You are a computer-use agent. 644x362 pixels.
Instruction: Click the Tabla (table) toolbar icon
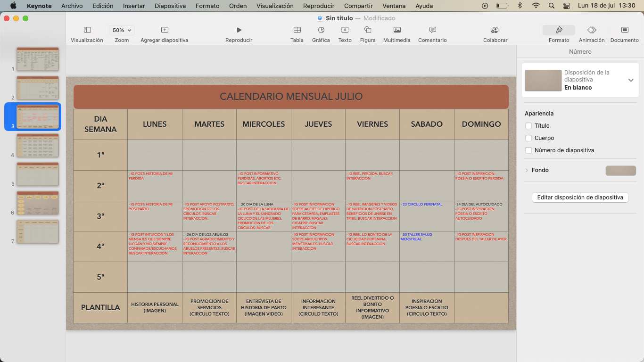(297, 30)
